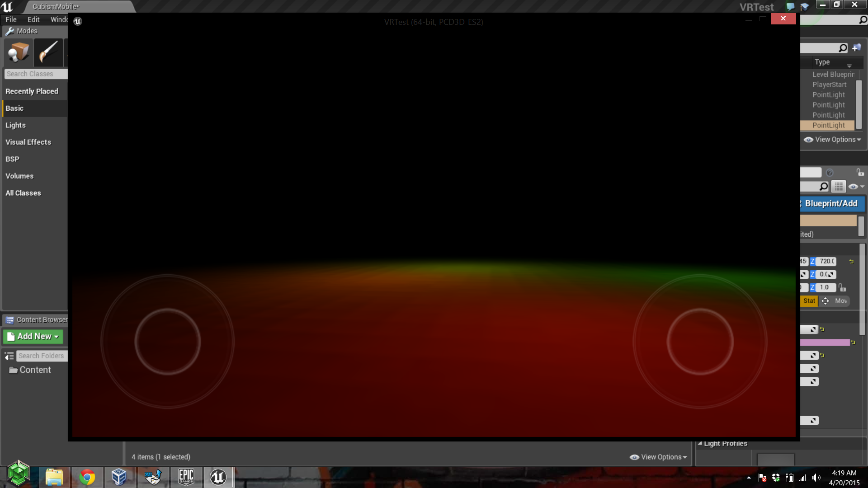Open the File menu
Viewport: 868px width, 488px height.
(x=11, y=19)
